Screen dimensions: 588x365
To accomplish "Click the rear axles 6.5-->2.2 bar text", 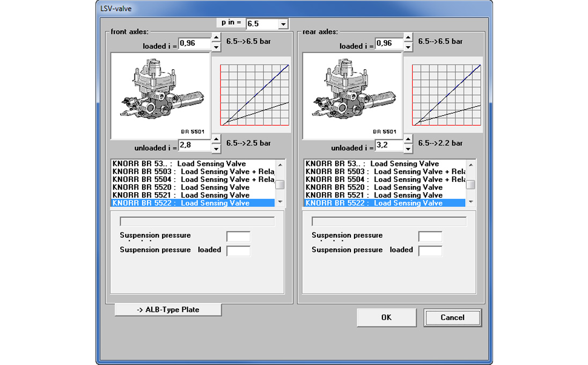I will click(x=440, y=143).
